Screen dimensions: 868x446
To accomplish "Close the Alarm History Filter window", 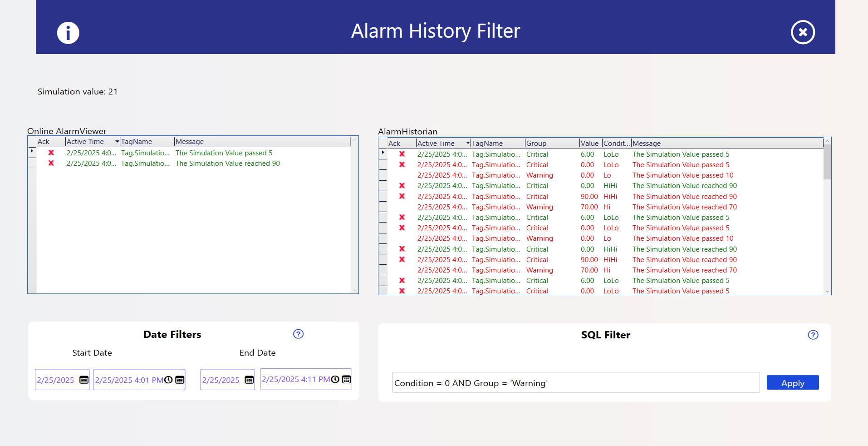I will point(803,32).
